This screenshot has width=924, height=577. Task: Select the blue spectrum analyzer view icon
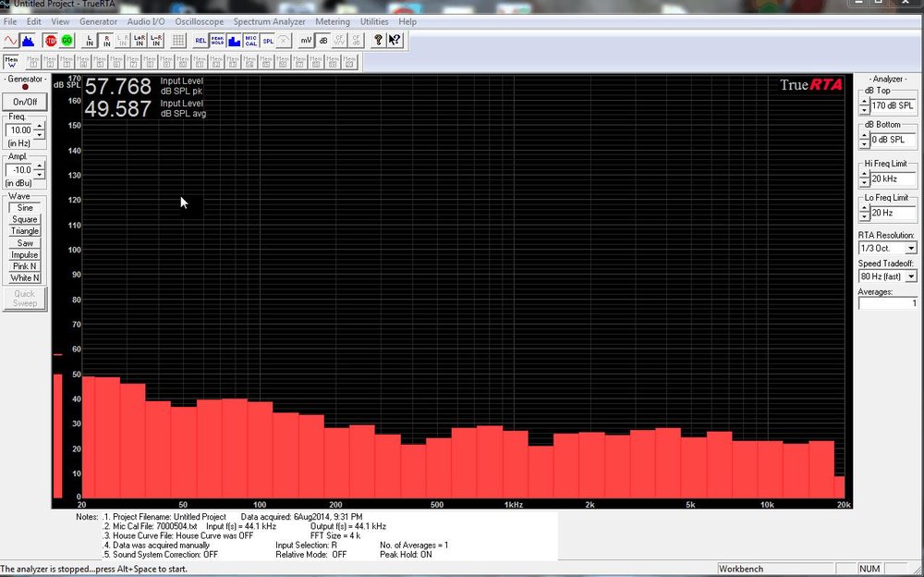(28, 41)
